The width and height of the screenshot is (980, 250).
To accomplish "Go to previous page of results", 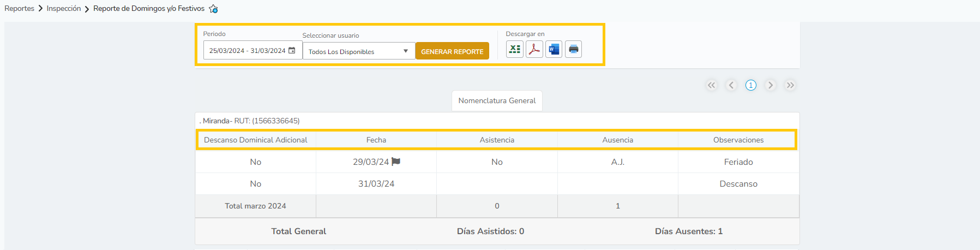I will point(731,85).
